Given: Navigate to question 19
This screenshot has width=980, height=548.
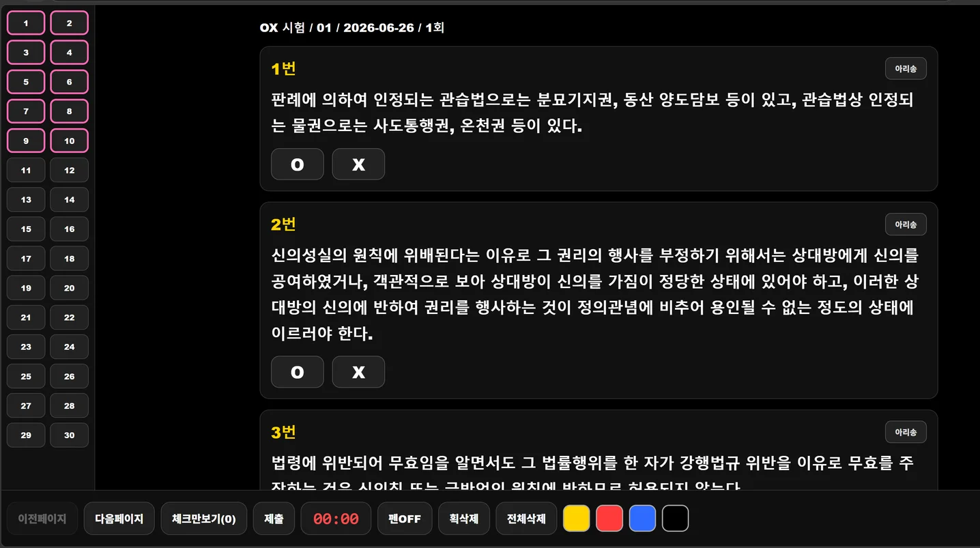Looking at the screenshot, I should 26,288.
